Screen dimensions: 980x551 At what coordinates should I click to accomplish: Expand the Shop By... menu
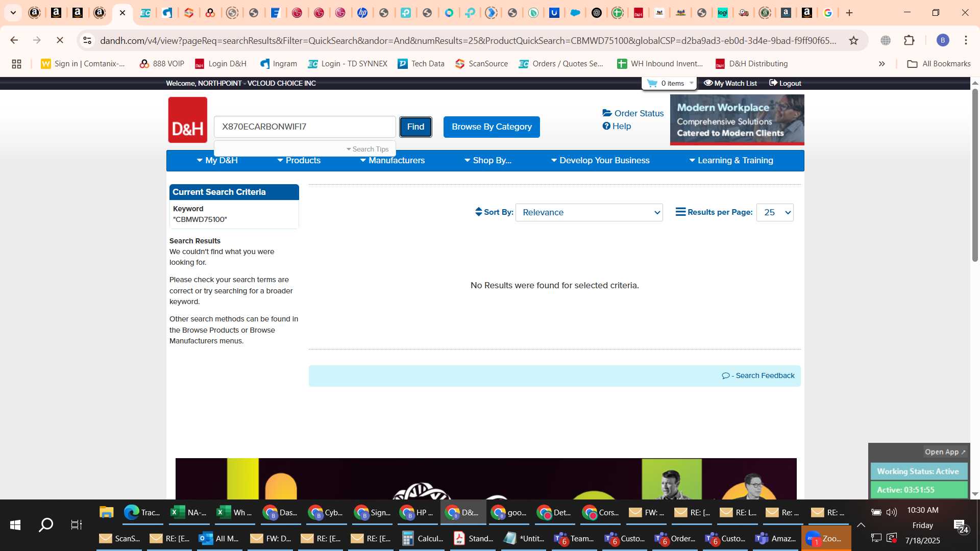point(487,160)
